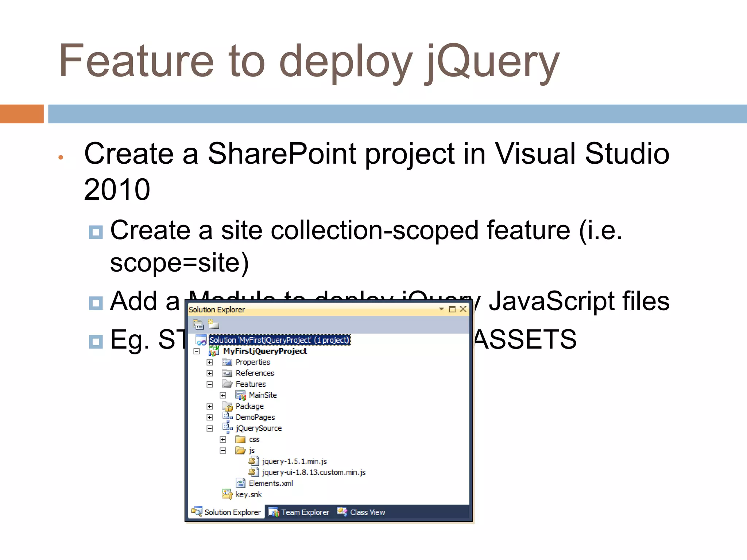The image size is (747, 560).
Task: Click the jQuerySource module icon
Action: coord(228,428)
